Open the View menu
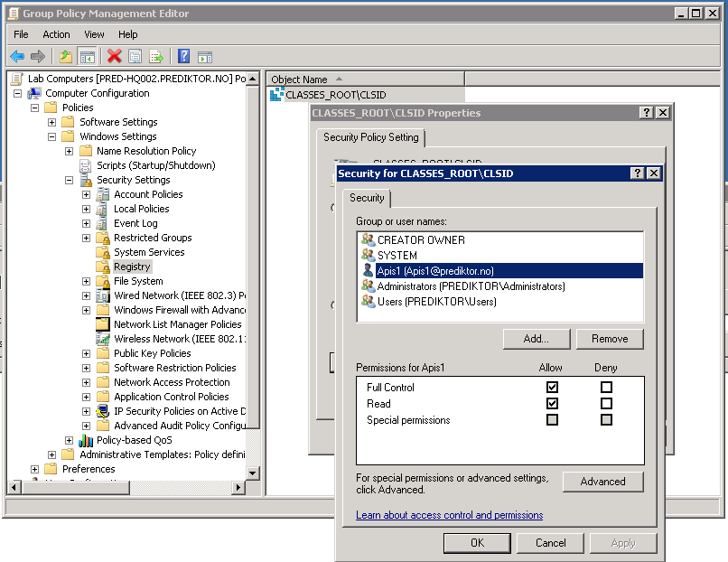 94,34
